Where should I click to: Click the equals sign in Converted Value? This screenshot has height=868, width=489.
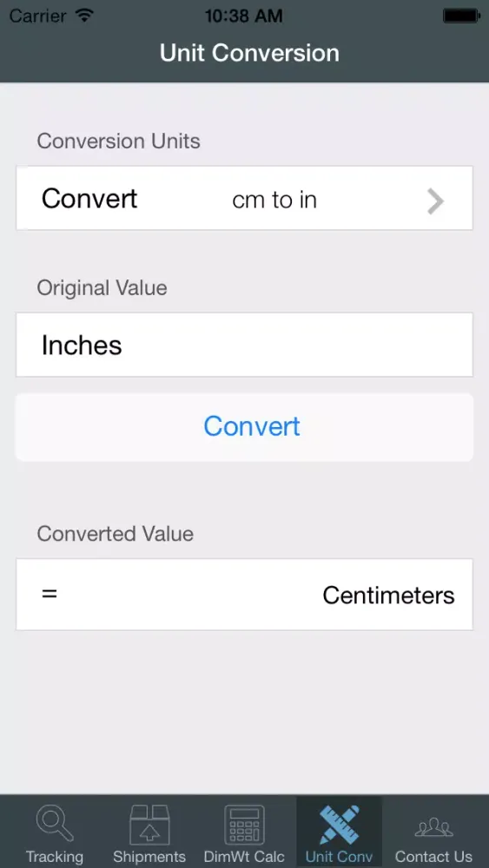click(x=50, y=595)
